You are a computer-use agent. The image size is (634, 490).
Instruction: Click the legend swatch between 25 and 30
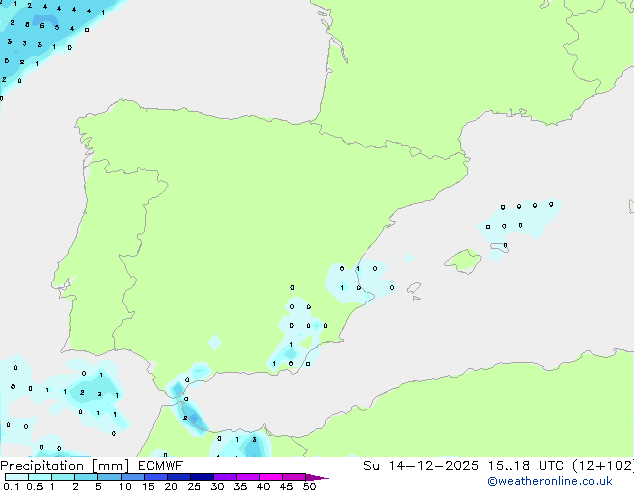(201, 477)
